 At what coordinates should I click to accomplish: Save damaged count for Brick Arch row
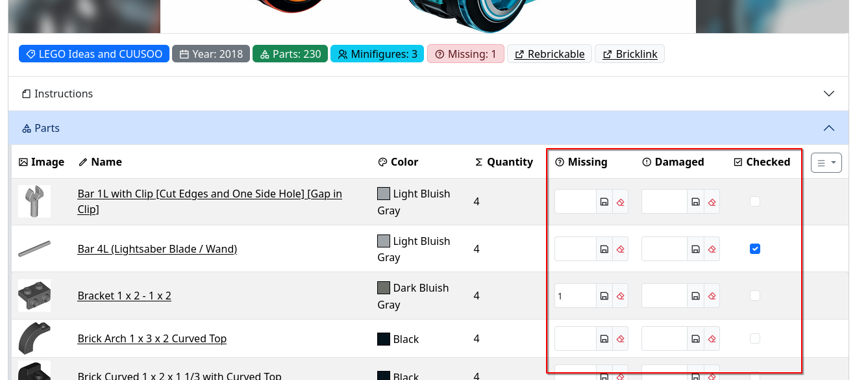point(696,338)
